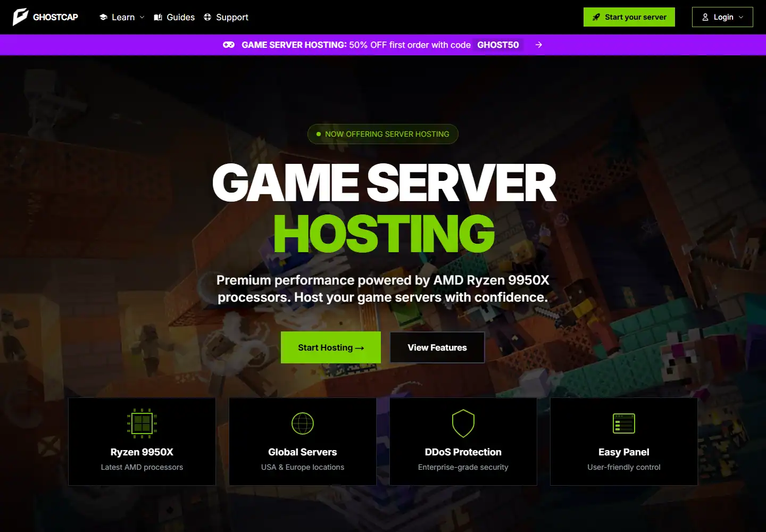Click the View Features button

pyautogui.click(x=437, y=347)
